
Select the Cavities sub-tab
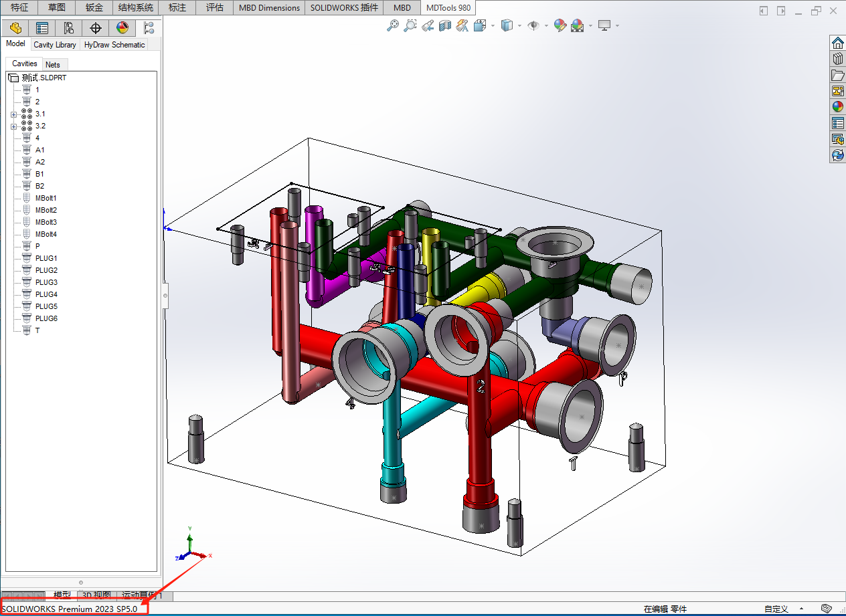tap(25, 64)
